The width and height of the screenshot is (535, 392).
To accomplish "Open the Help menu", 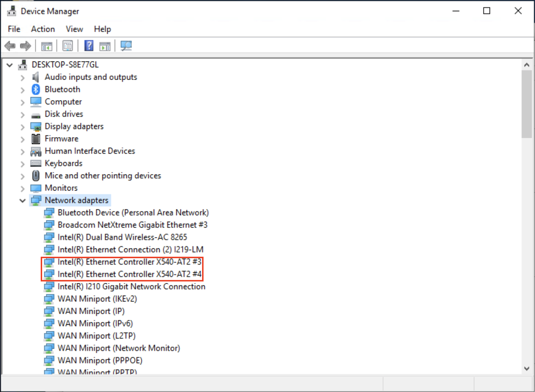I will [102, 29].
